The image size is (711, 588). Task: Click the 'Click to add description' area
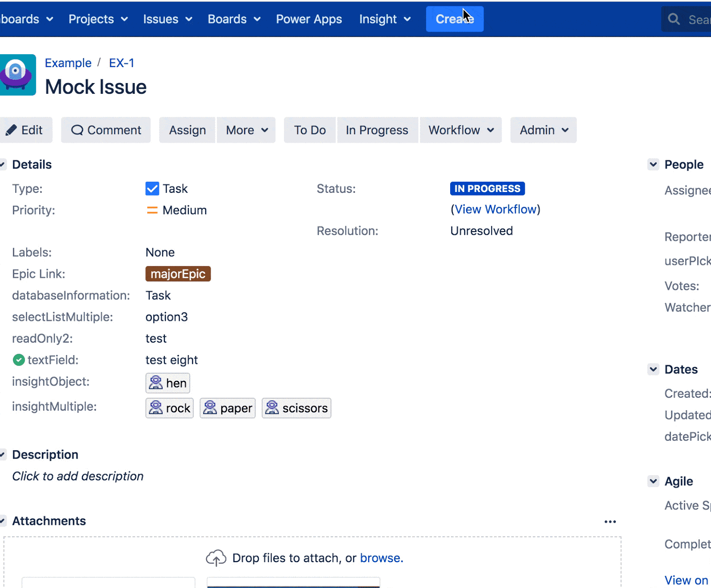tap(77, 476)
